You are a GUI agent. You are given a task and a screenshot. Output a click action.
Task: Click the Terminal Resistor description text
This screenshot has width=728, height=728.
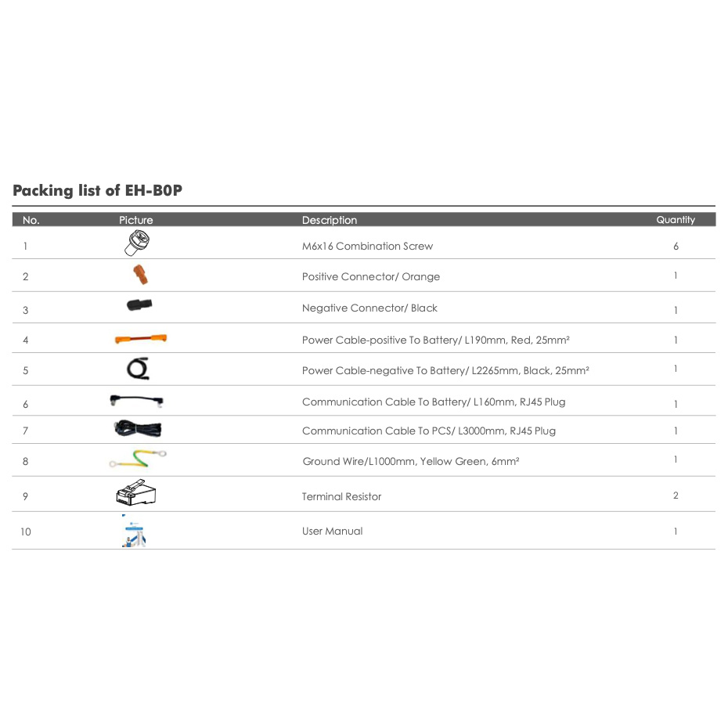click(341, 496)
